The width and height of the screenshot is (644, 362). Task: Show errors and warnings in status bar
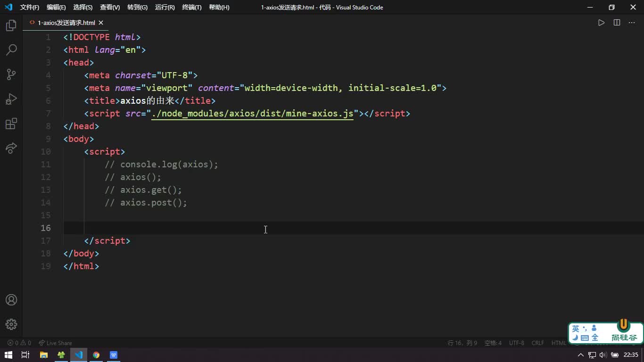pyautogui.click(x=19, y=343)
